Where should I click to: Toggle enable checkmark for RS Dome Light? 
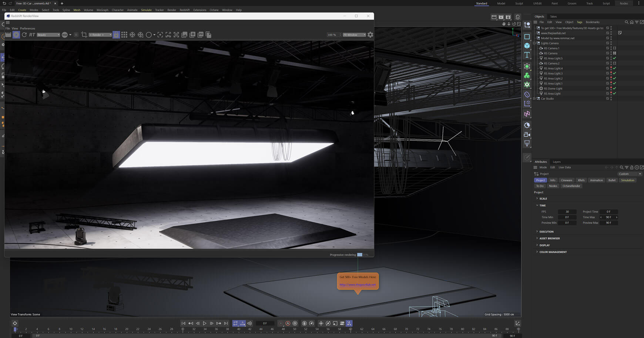tap(614, 88)
